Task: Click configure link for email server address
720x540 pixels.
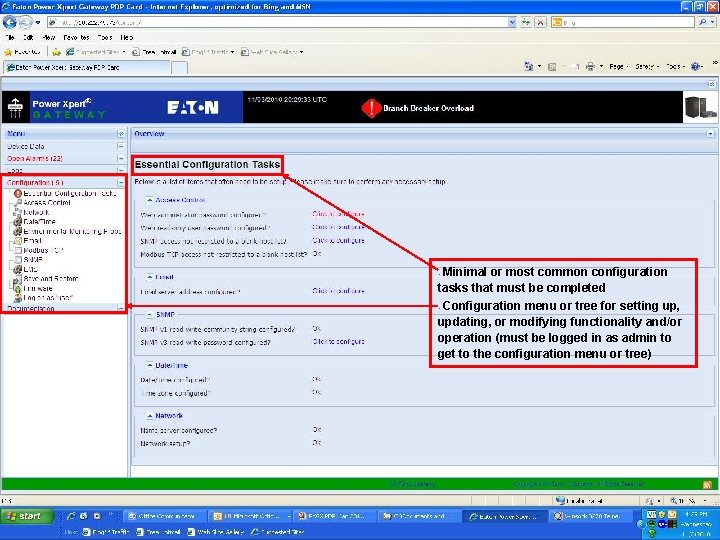Action: pyautogui.click(x=338, y=291)
